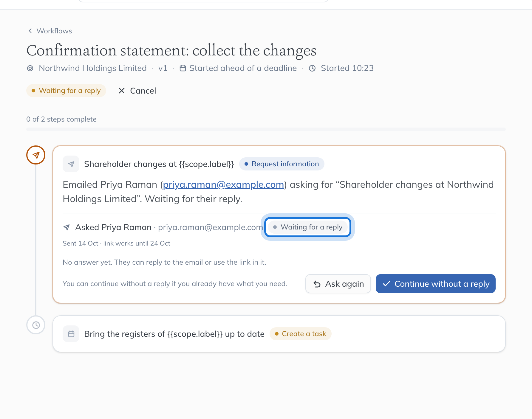Click "Northwind Holdings Limited" company name
Screen dimensions: 532x419
coord(93,68)
